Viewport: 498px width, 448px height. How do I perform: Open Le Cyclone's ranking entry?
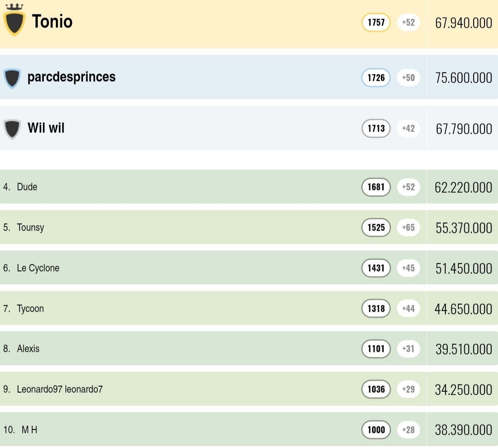click(38, 268)
